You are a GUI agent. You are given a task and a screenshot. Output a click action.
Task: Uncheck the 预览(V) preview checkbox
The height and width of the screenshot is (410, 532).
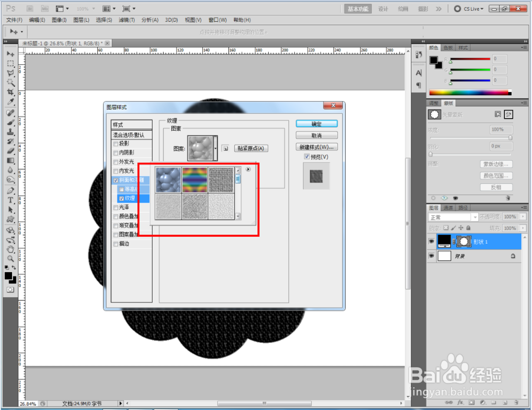(307, 157)
